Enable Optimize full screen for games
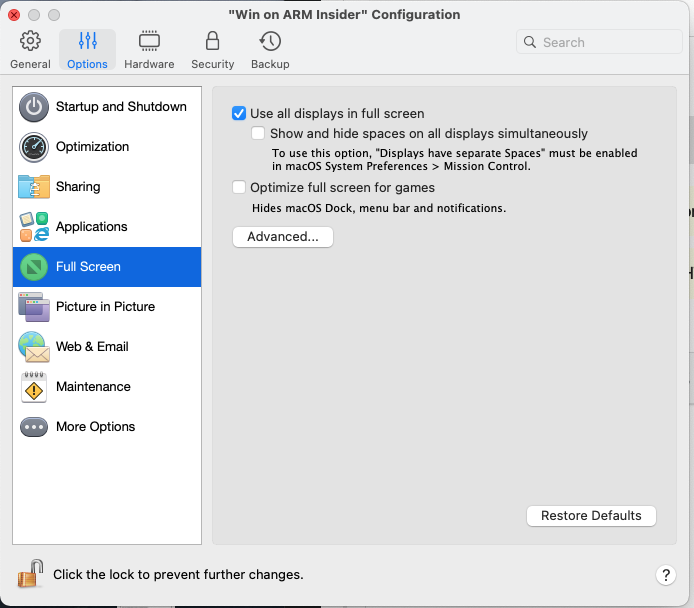This screenshot has width=694, height=608. [239, 187]
